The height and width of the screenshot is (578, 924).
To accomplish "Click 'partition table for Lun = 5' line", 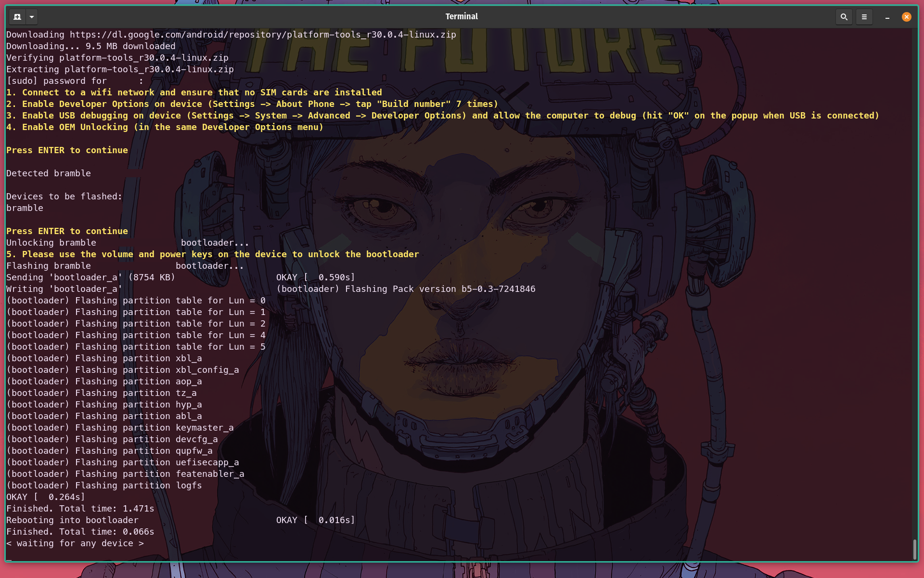I will [136, 347].
